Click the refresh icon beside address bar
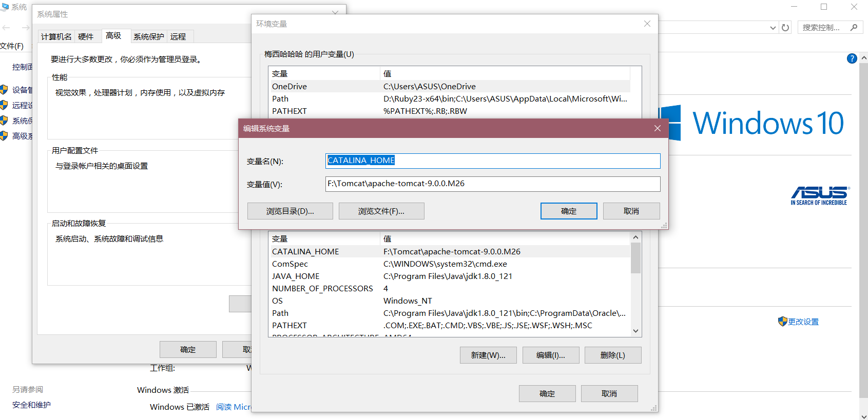Screen dimensions: 868x420 click(785, 28)
